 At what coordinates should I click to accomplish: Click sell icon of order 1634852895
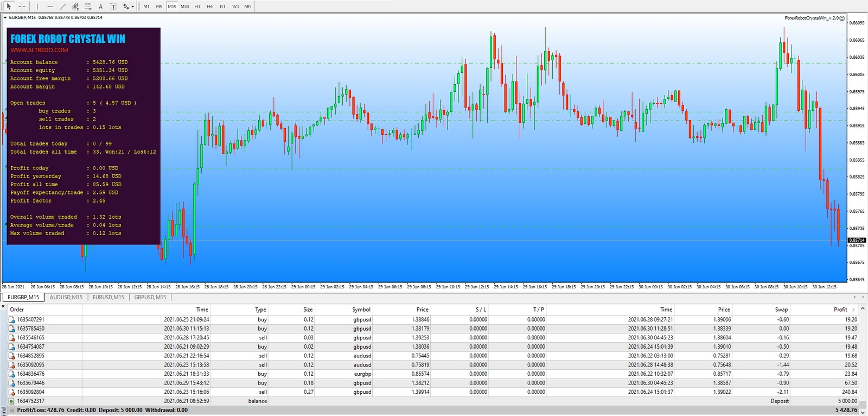[x=12, y=356]
